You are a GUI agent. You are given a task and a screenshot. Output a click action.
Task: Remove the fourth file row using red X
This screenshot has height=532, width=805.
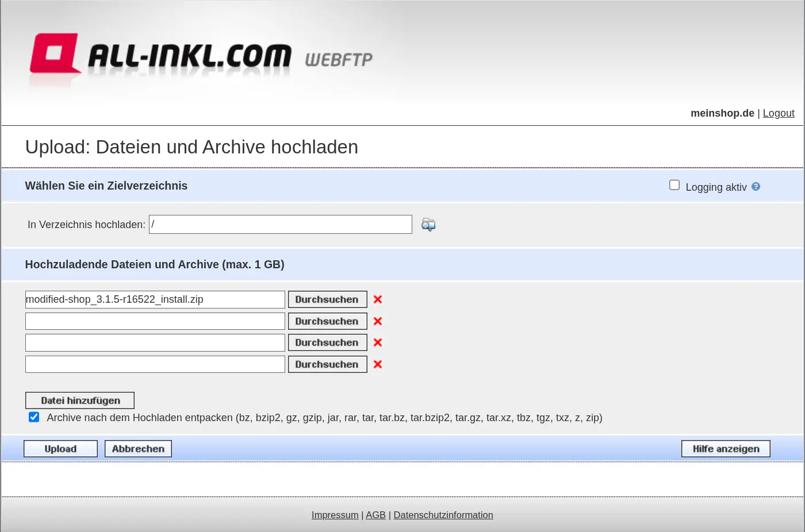point(378,364)
